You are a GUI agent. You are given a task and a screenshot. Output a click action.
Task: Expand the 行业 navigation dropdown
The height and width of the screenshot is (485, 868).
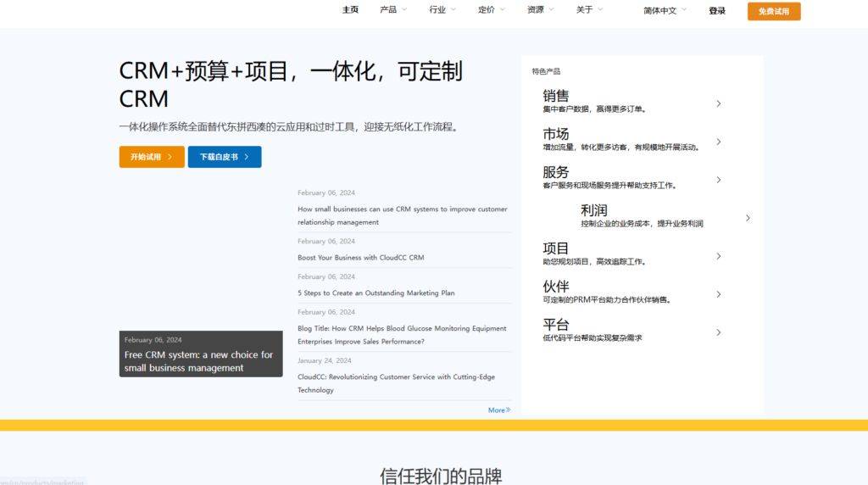[x=442, y=10]
